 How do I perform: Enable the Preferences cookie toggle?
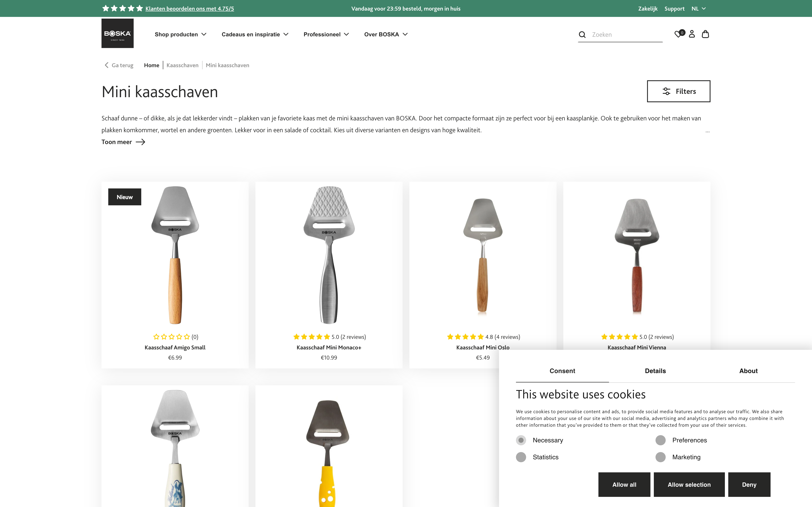tap(661, 440)
